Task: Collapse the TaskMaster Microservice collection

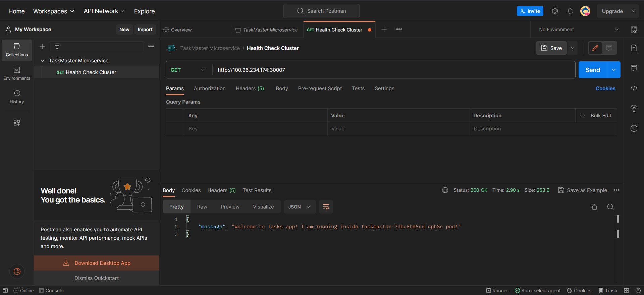Action: 42,61
